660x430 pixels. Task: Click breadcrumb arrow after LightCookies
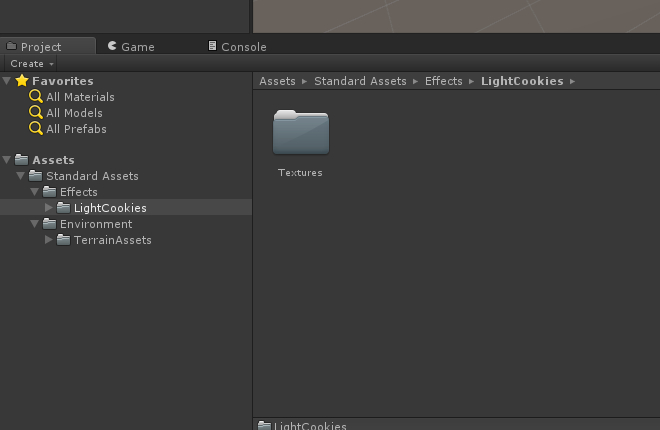click(x=572, y=81)
